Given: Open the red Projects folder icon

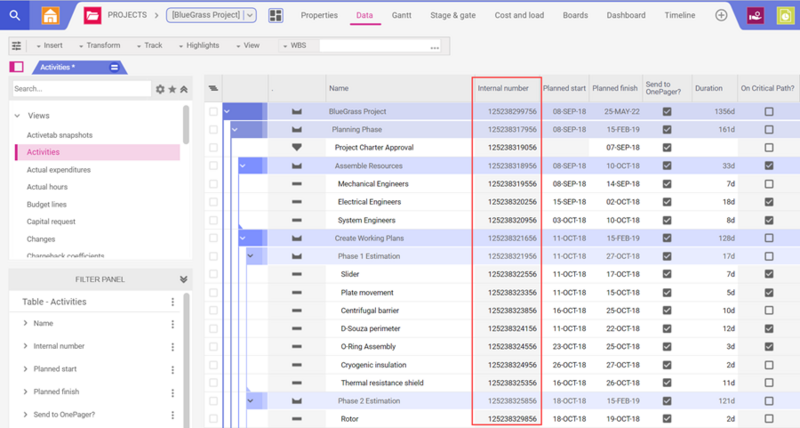Looking at the screenshot, I should click(92, 15).
